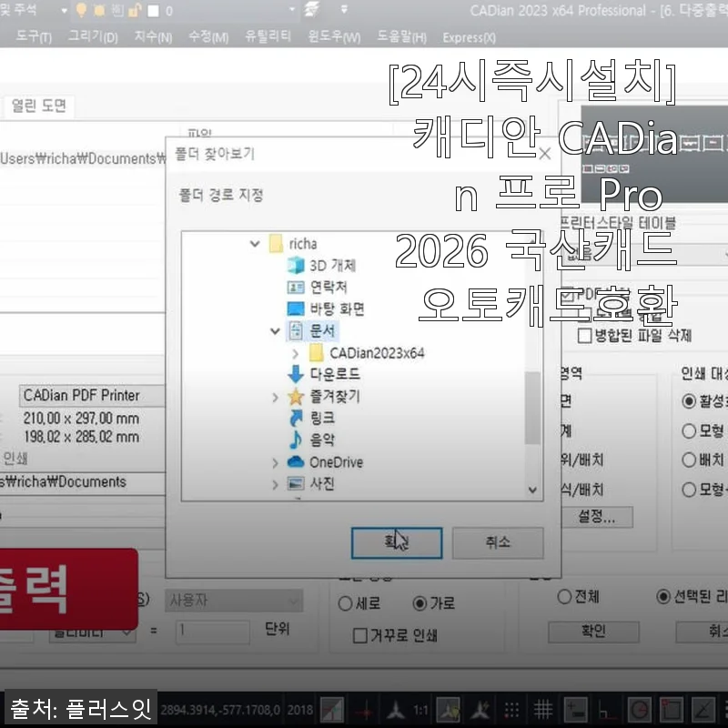Image resolution: width=728 pixels, height=728 pixels.
Task: Open the layer color swatch dropdown showing 0
Action: coord(157,11)
